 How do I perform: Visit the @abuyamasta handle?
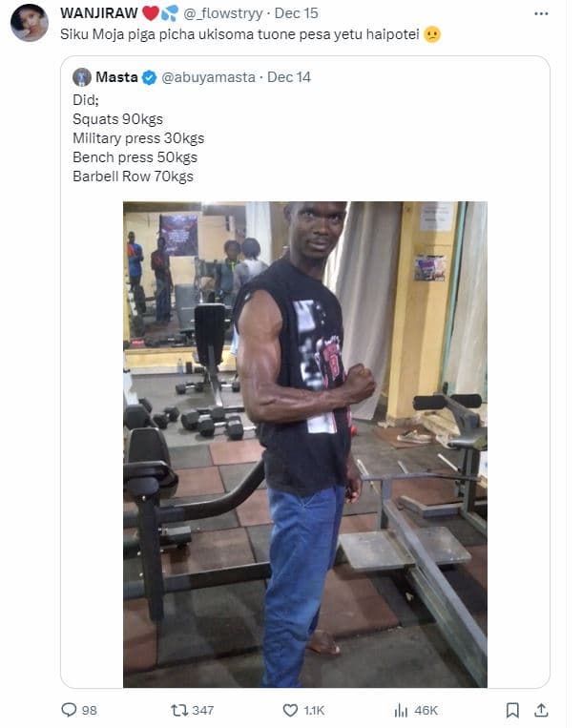[x=208, y=77]
